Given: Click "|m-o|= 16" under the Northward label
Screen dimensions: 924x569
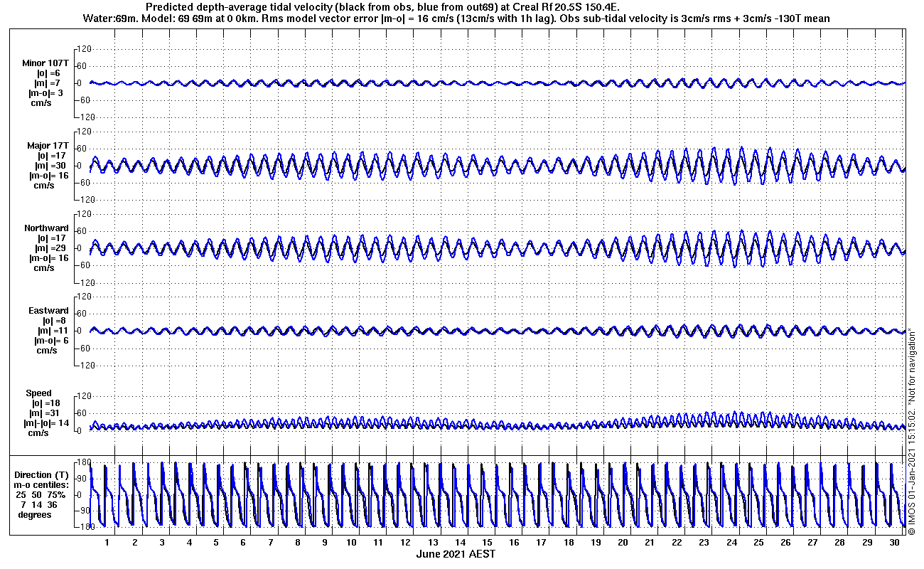Looking at the screenshot, I should (x=48, y=257).
